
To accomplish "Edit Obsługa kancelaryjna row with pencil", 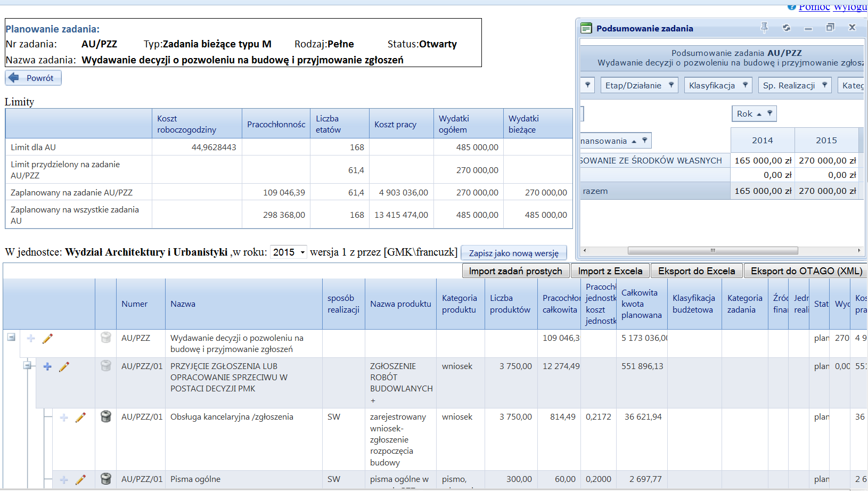I will [80, 418].
